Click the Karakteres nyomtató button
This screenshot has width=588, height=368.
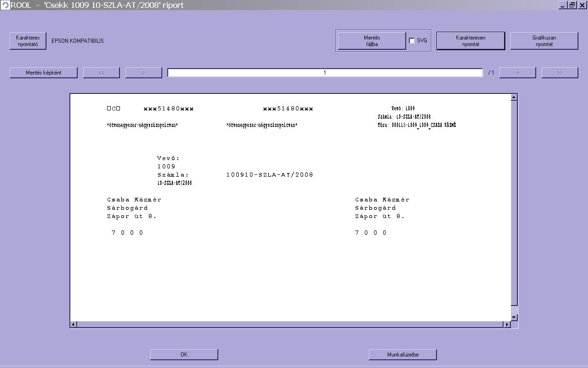[28, 41]
